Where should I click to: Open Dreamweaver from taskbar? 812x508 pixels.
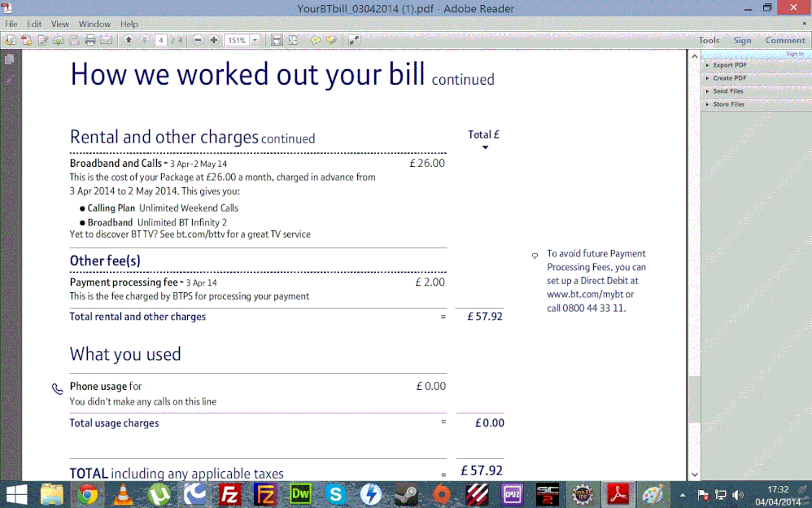click(x=300, y=494)
